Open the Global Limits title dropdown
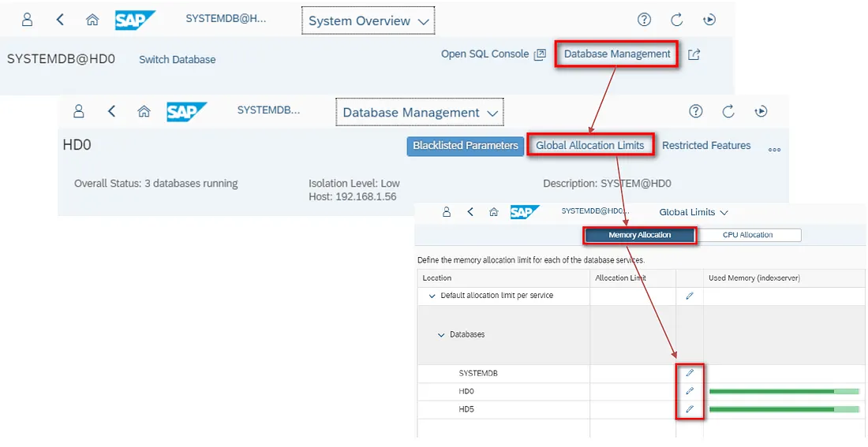The image size is (868, 447). pyautogui.click(x=694, y=212)
